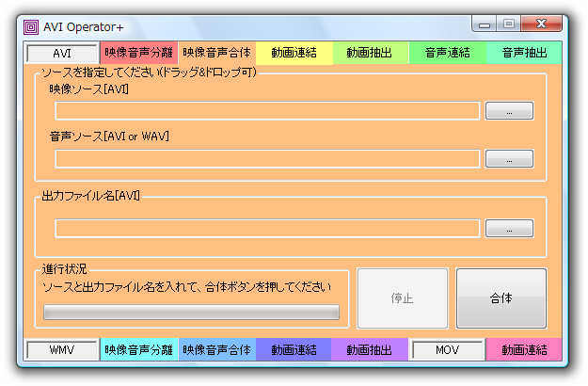
Task: Open the WMV 映像音声分離 tab
Action: [x=138, y=349]
